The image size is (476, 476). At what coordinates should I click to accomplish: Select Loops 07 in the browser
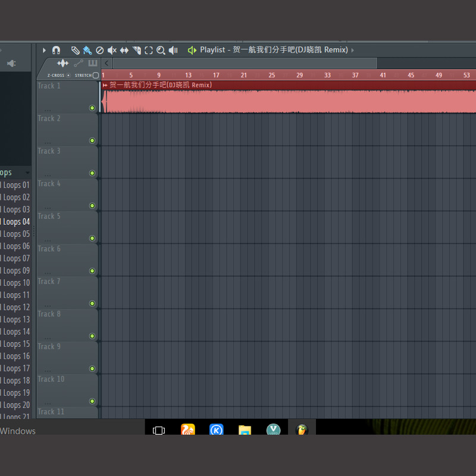tap(15, 259)
